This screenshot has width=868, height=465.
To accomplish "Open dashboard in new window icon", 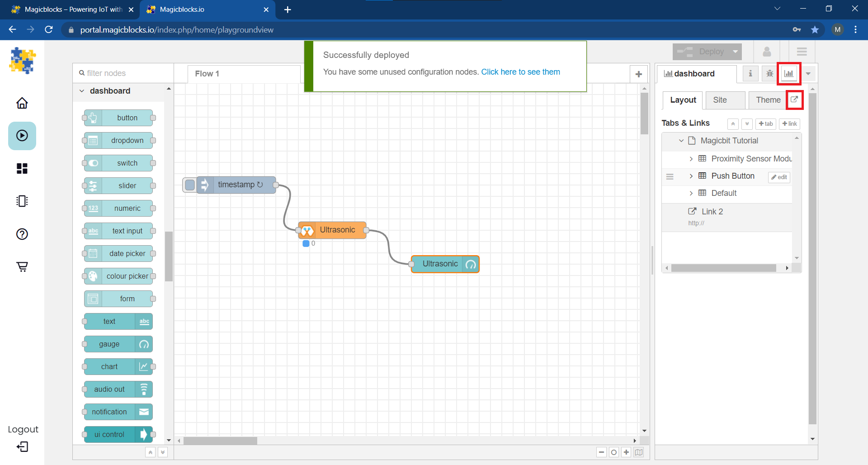I will tap(794, 100).
